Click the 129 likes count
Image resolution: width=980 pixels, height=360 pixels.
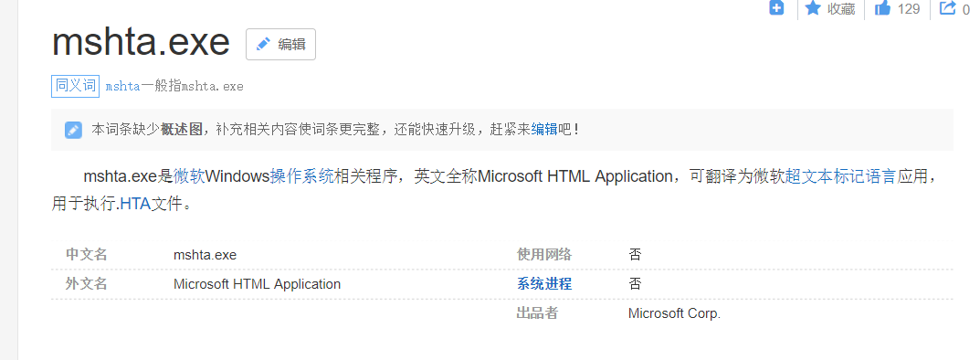(x=909, y=9)
